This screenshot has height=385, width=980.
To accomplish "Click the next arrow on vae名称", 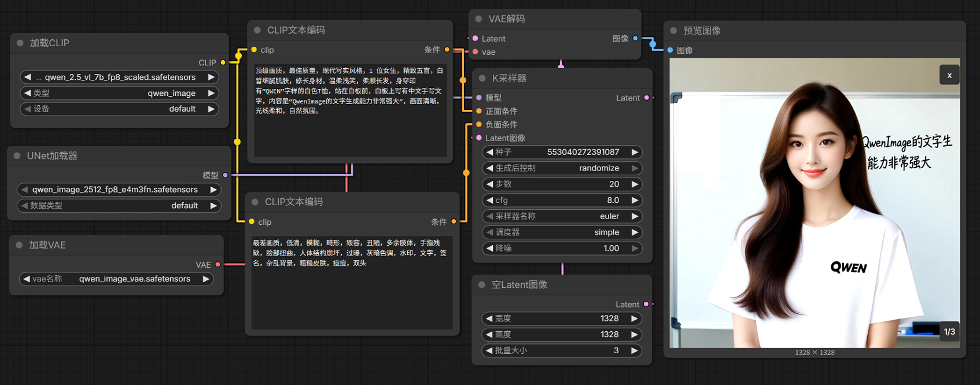I will click(x=206, y=279).
